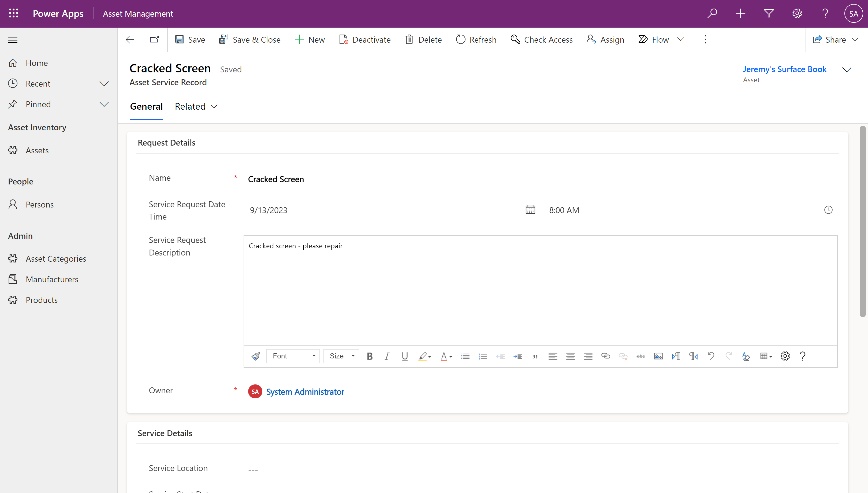This screenshot has width=868, height=493.
Task: Expand the Pinned menu
Action: coord(104,104)
